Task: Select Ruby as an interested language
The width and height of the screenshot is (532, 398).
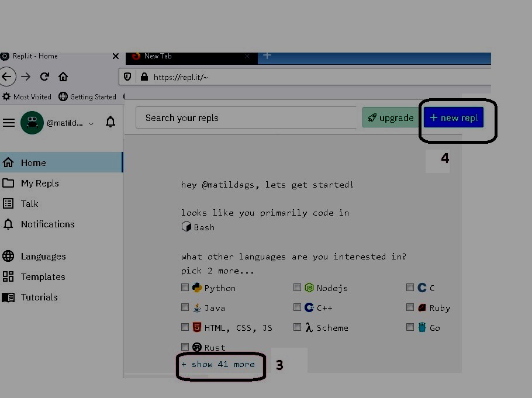Action: tap(410, 307)
